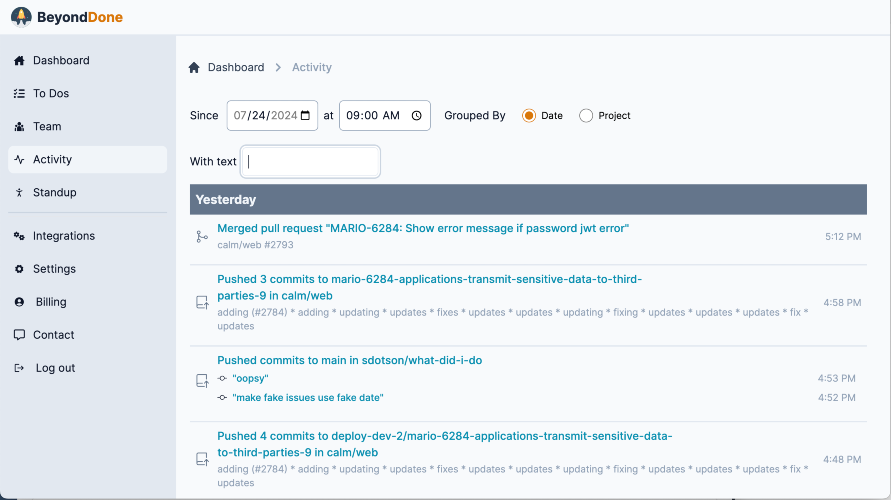Image resolution: width=891 pixels, height=500 pixels.
Task: Open 'Pushed commits to main in sdotson/what-did-i-do' link
Action: pyautogui.click(x=349, y=360)
